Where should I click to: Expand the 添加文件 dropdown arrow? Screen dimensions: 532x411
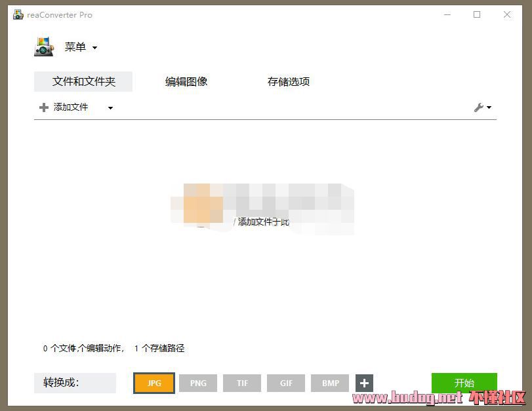click(110, 108)
